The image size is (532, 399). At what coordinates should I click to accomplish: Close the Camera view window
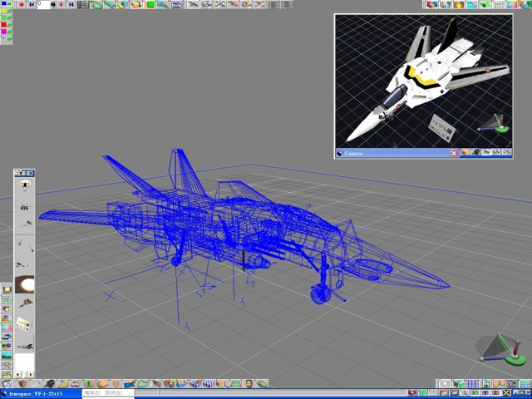[454, 153]
